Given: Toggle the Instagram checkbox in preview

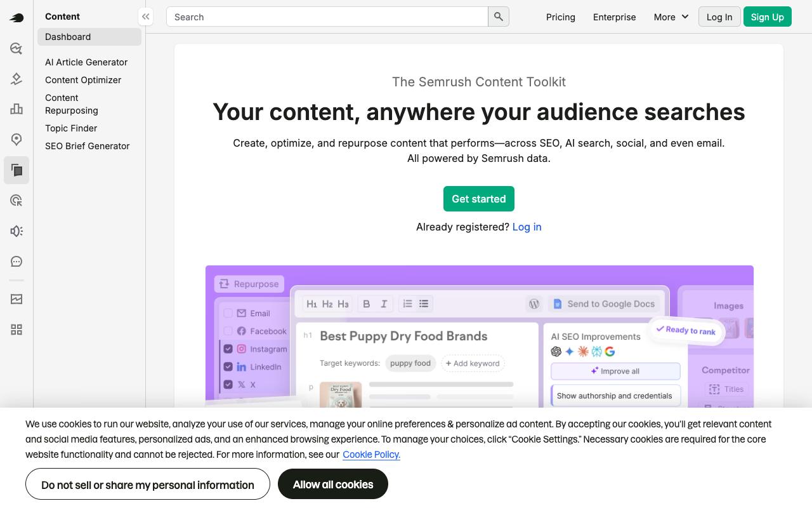Looking at the screenshot, I should (x=228, y=349).
